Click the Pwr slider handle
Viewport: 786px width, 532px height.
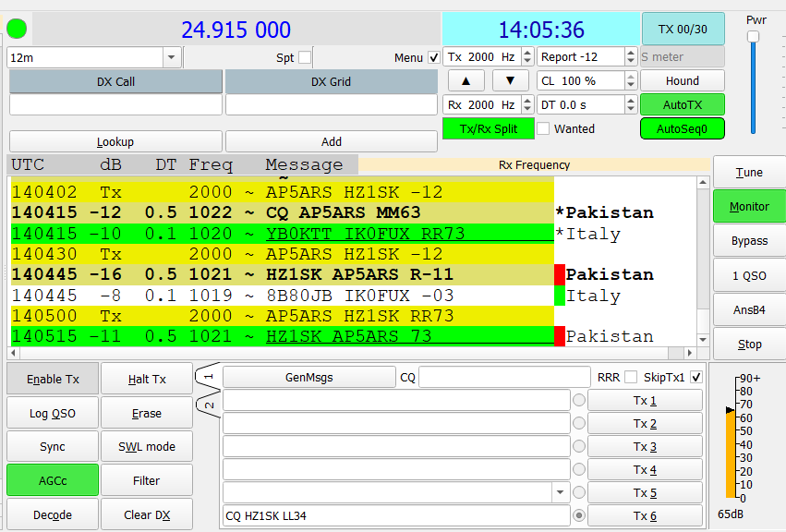click(753, 37)
